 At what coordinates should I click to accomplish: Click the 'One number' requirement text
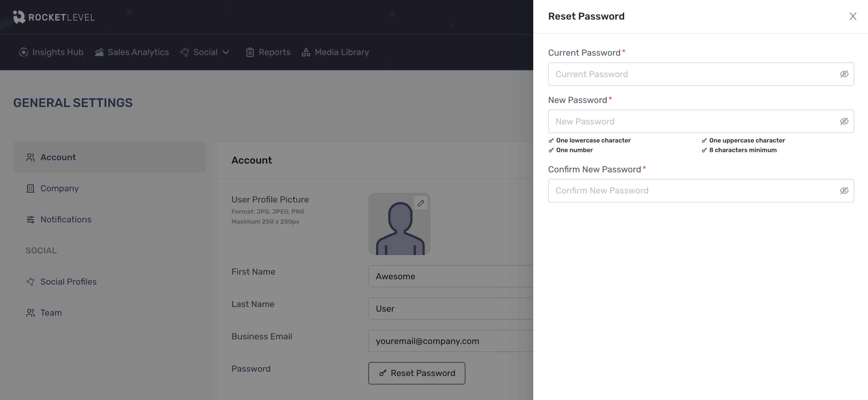pos(574,150)
